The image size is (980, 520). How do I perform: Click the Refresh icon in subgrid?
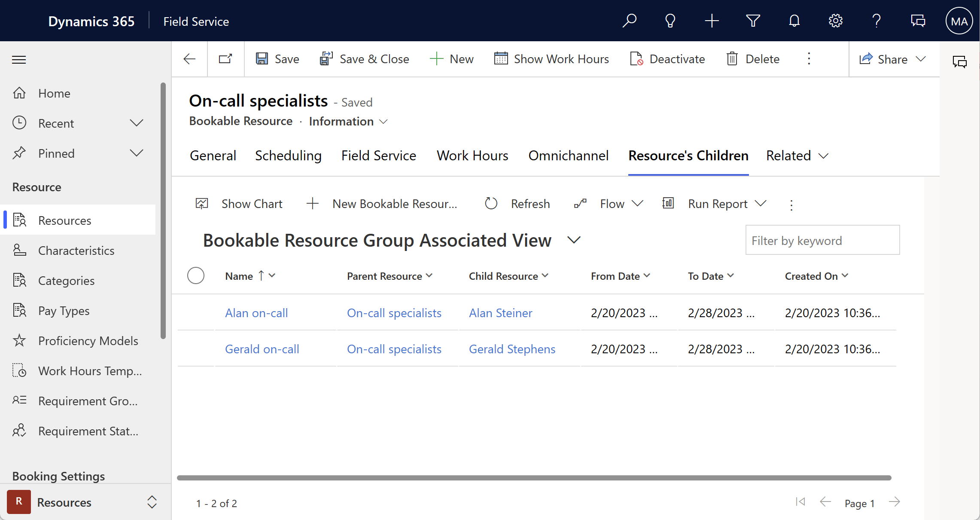(490, 204)
